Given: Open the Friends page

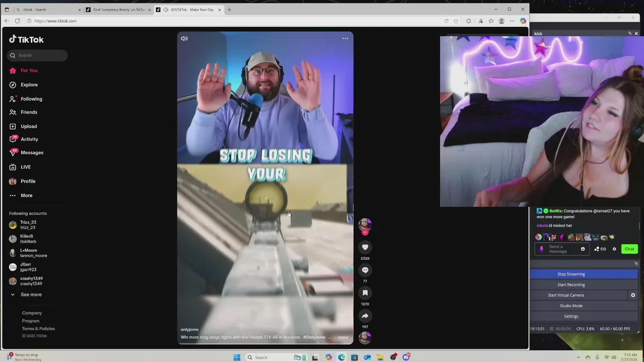Looking at the screenshot, I should pyautogui.click(x=29, y=112).
